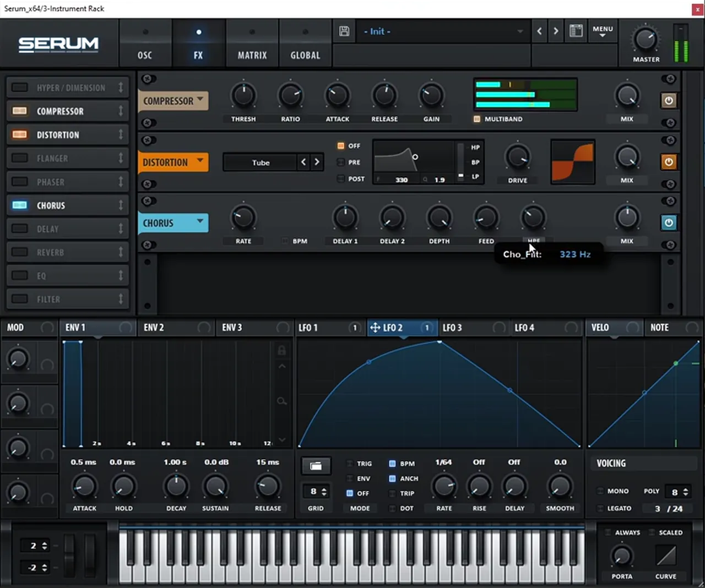Click the VELO modulation source circle
The height and width of the screenshot is (588, 705).
click(x=633, y=328)
